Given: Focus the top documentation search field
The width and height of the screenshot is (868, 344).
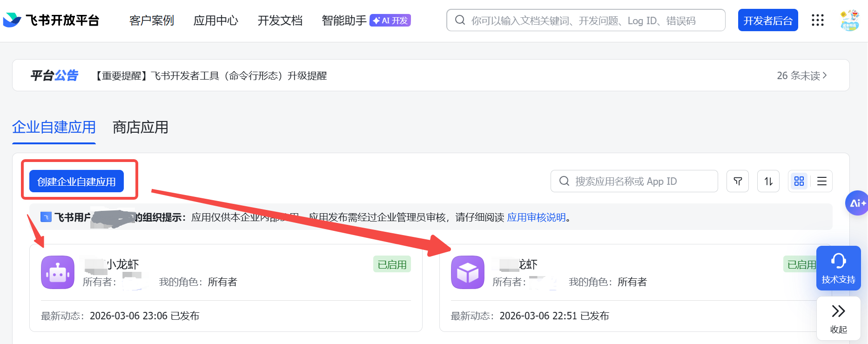Looking at the screenshot, I should coord(586,20).
